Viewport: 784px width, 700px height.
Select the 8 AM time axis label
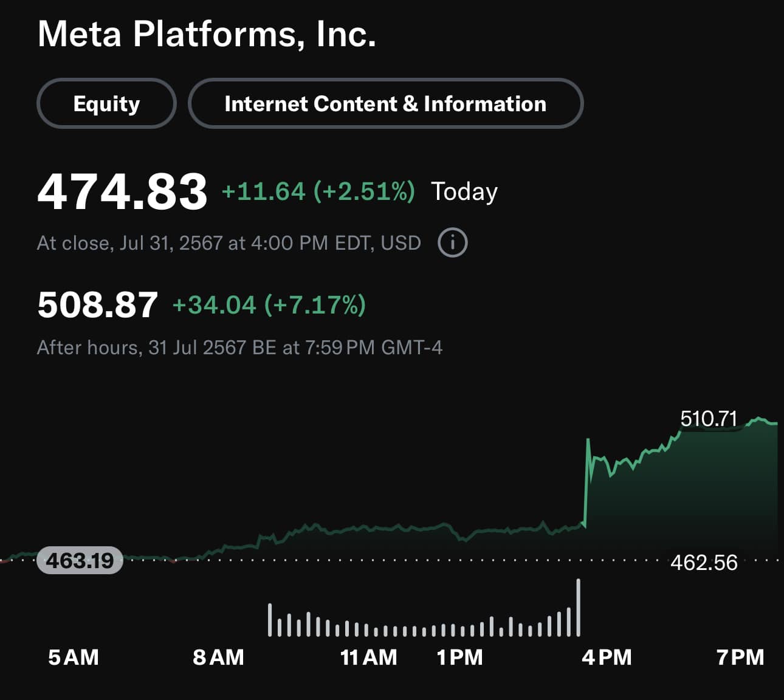pyautogui.click(x=218, y=657)
